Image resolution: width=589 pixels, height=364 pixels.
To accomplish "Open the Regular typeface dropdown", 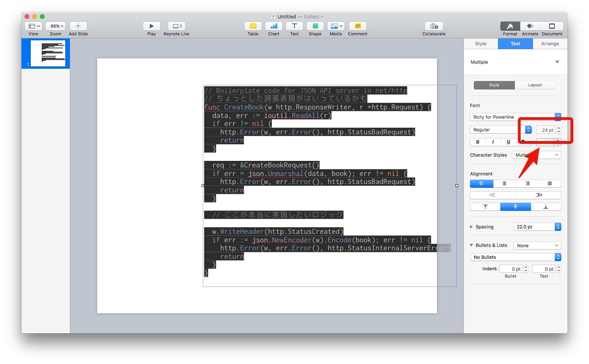I will pyautogui.click(x=501, y=130).
